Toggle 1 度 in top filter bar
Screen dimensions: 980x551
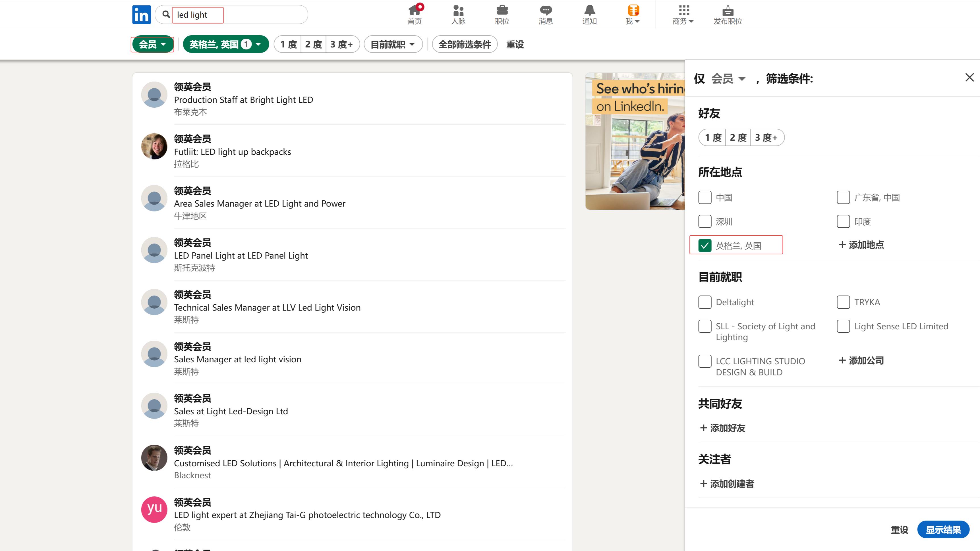pos(288,45)
